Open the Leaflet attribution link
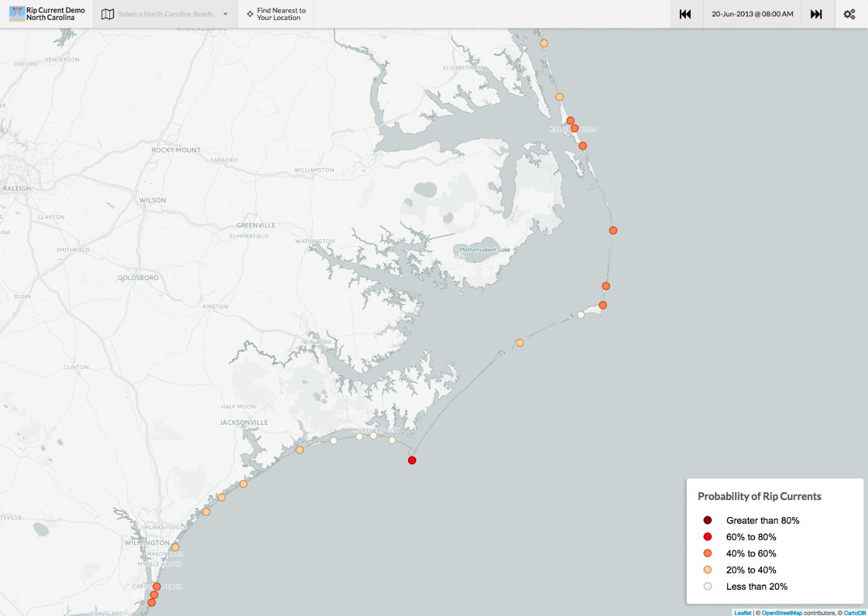Screen dimensions: 868x616 (742, 612)
